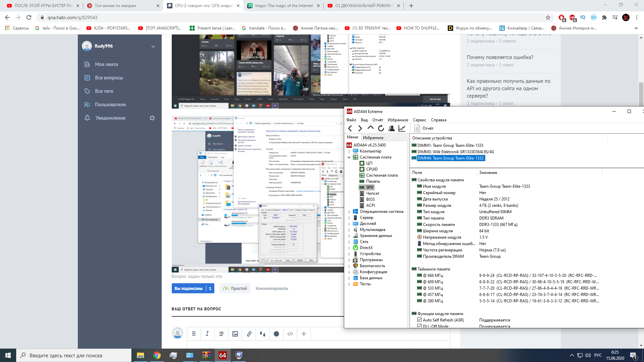Screen dimensions: 644x362
Task: Expand the Хранение данных tree node
Action: [349, 236]
